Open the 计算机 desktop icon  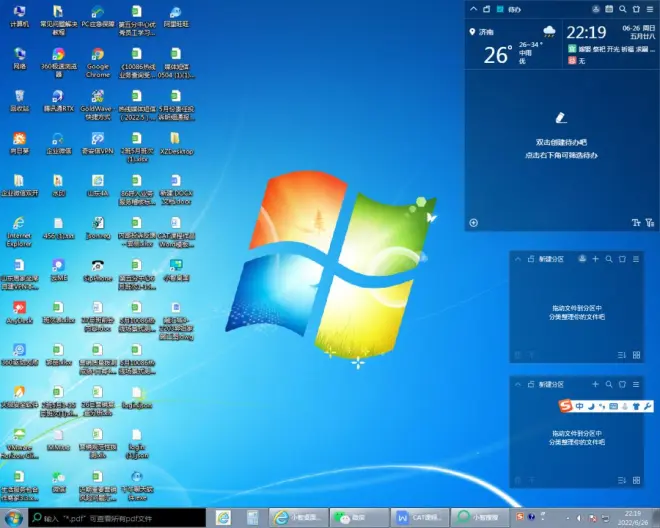pos(19,12)
